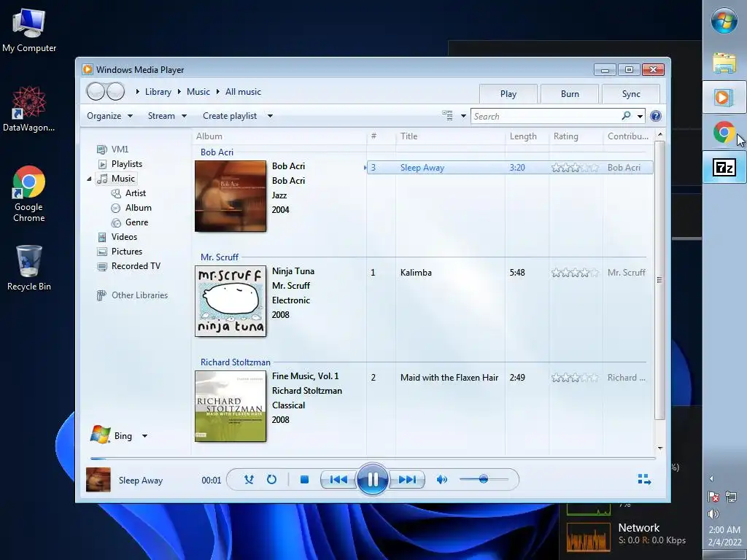
Task: Open search options dropdown arrow
Action: pos(640,116)
